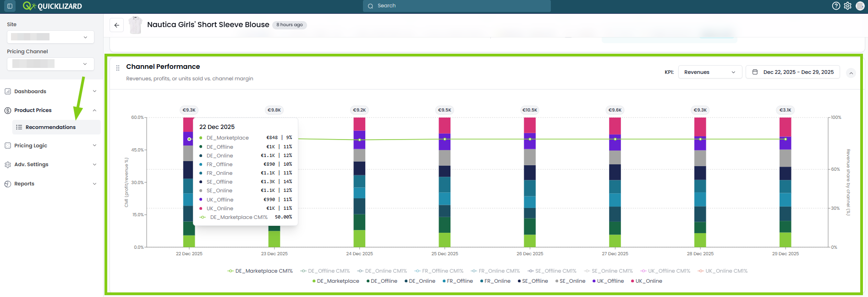Image resolution: width=868 pixels, height=297 pixels.
Task: Toggle FR_Online CM1% legend line
Action: 495,271
